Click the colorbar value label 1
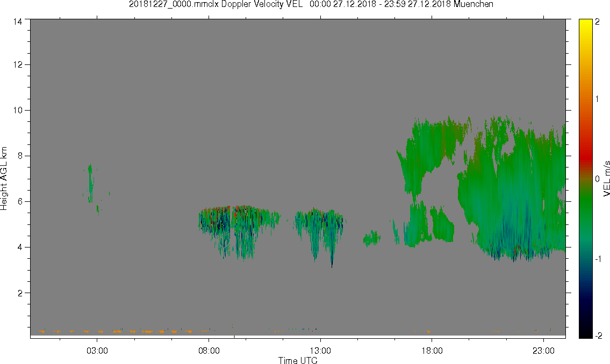Screen dimensions: 610x364 pyautogui.click(x=597, y=99)
